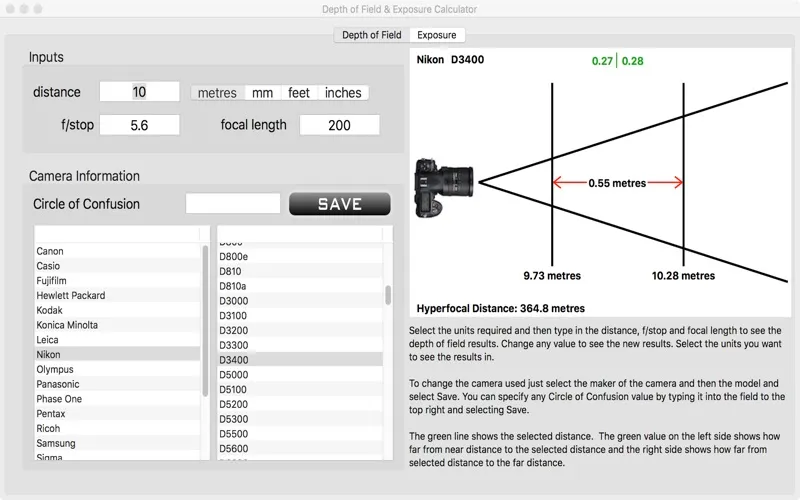Screen dimensions: 800x500
Task: Switch to the Exposure tab
Action: [437, 35]
